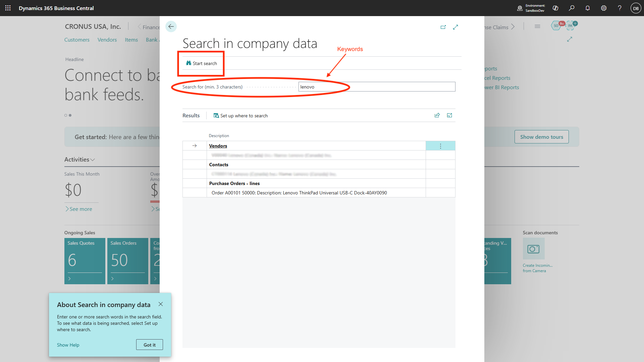Screen dimensions: 644x362
Task: Open notifications bell
Action: [x=588, y=8]
